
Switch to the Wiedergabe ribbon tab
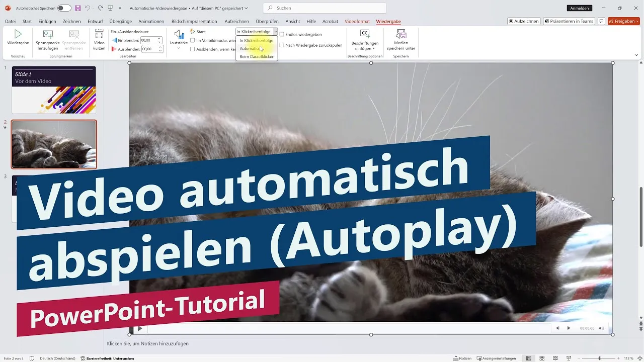[389, 22]
